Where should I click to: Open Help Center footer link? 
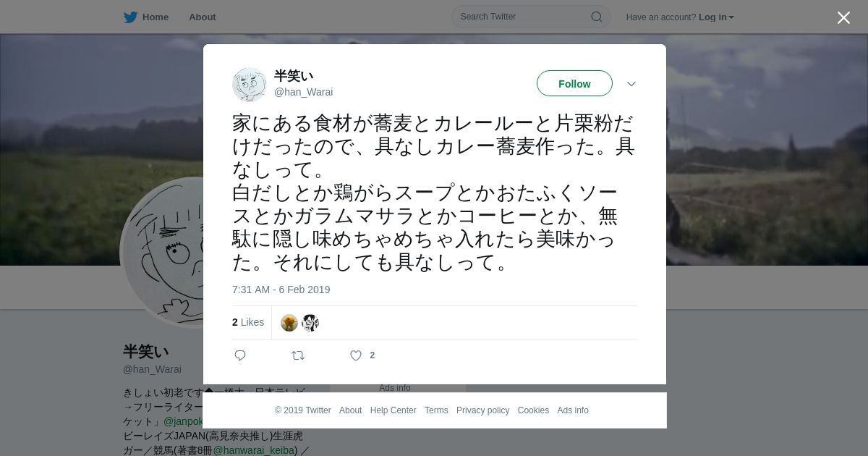(393, 410)
